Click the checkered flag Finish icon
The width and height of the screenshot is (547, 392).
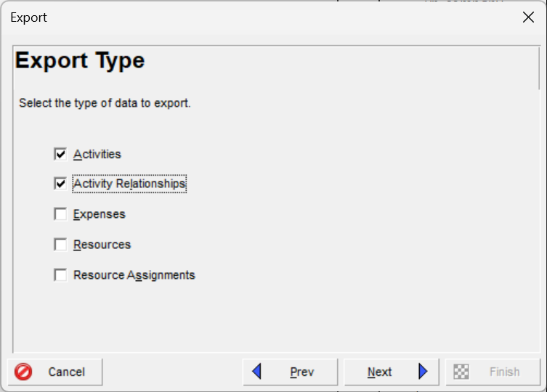pyautogui.click(x=461, y=372)
